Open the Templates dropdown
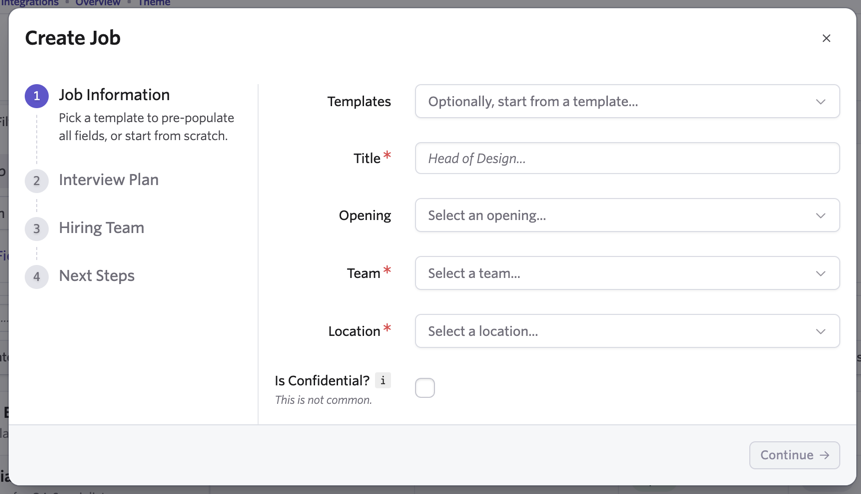The width and height of the screenshot is (861, 494). pos(627,102)
